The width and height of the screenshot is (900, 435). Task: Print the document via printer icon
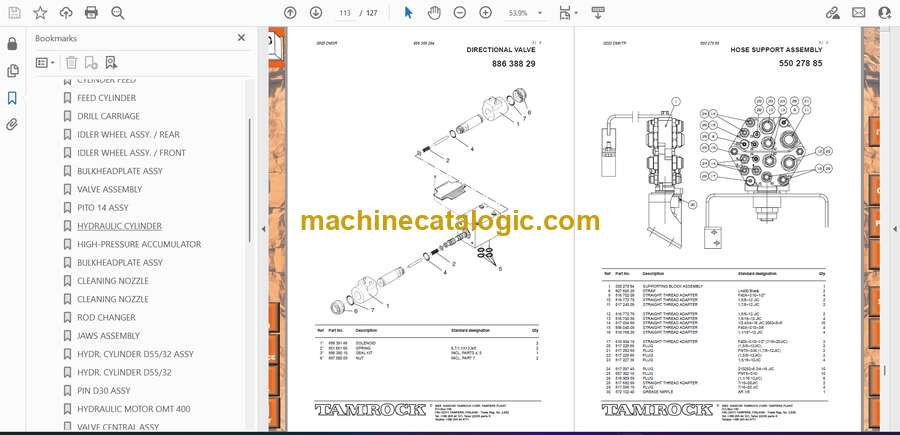coord(91,13)
